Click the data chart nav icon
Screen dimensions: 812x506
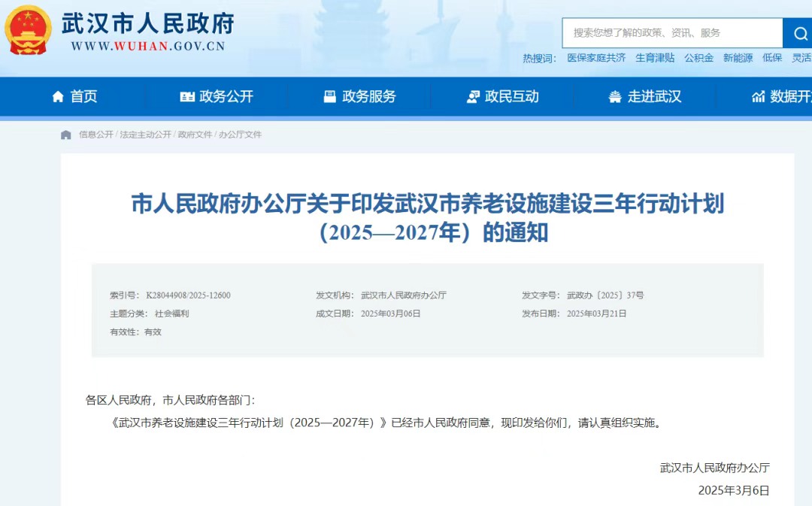758,96
